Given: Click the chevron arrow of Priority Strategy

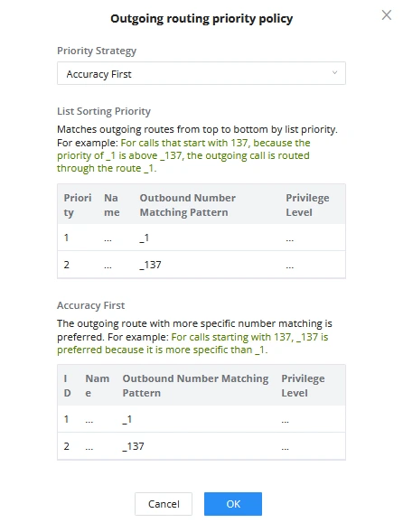Looking at the screenshot, I should tap(334, 72).
